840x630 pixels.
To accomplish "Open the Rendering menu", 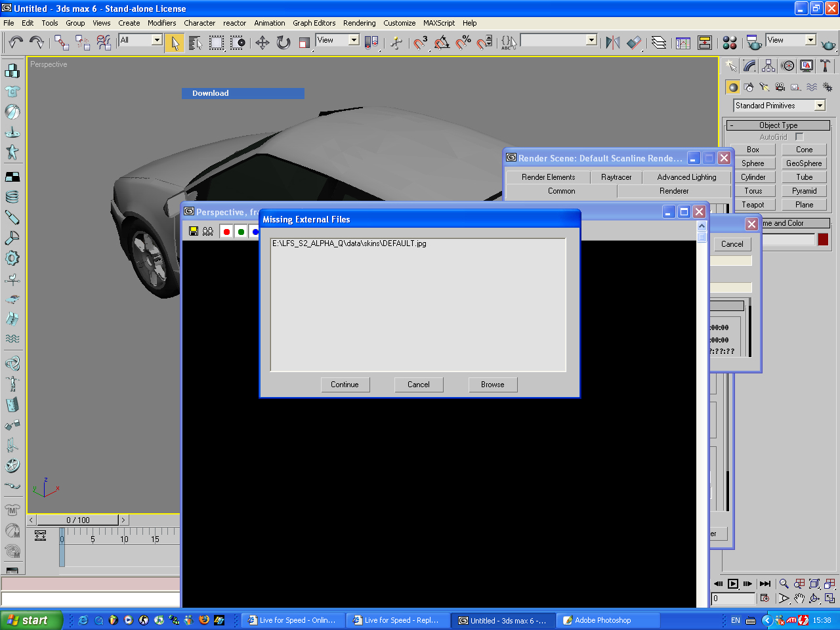I will click(359, 23).
